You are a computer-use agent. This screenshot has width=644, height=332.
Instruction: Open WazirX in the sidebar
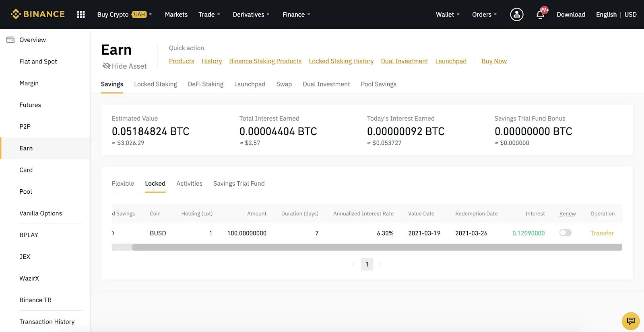[29, 279]
